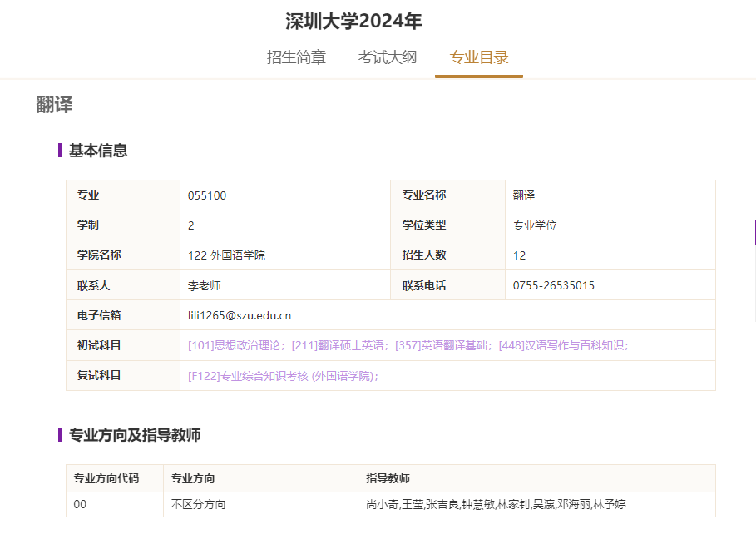The image size is (756, 539).
Task: Open the [F122]专业综合知识考核 (外国语学院) link
Action: [x=283, y=376]
